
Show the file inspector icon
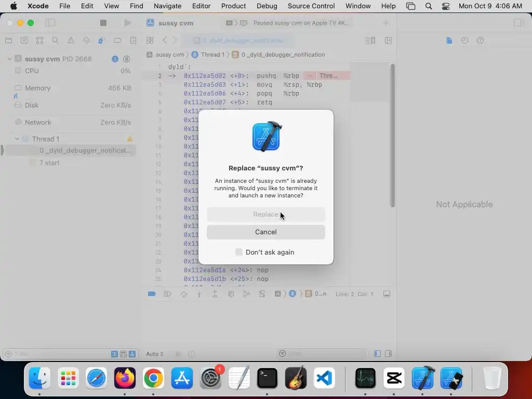[x=449, y=41]
